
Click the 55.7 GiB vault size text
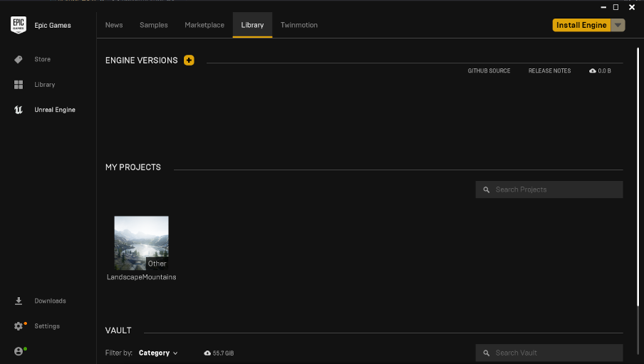pos(223,353)
